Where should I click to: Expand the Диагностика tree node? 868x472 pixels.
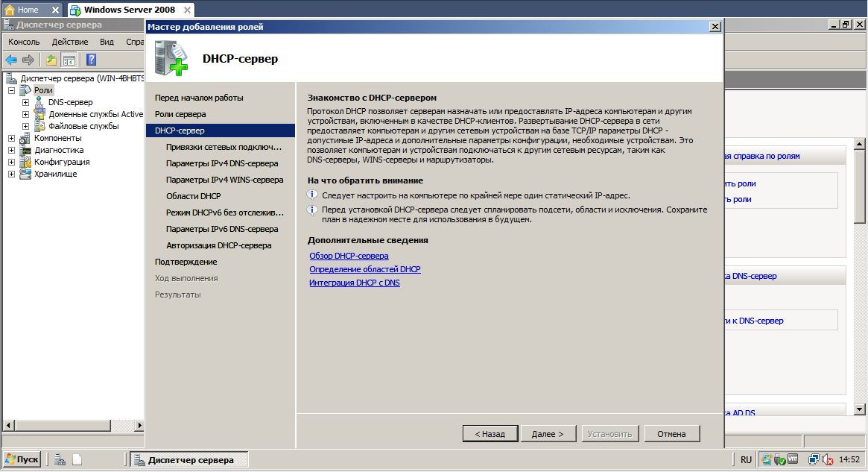(x=11, y=150)
